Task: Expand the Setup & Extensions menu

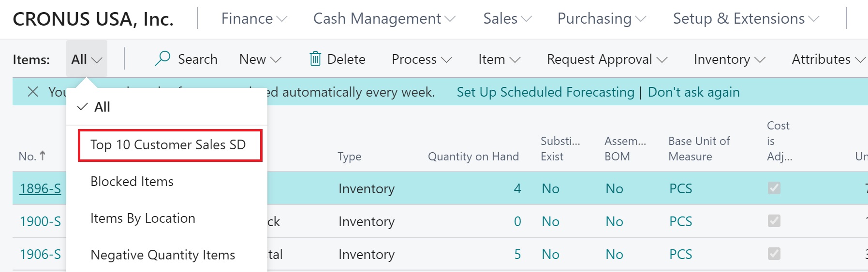Action: tap(746, 19)
